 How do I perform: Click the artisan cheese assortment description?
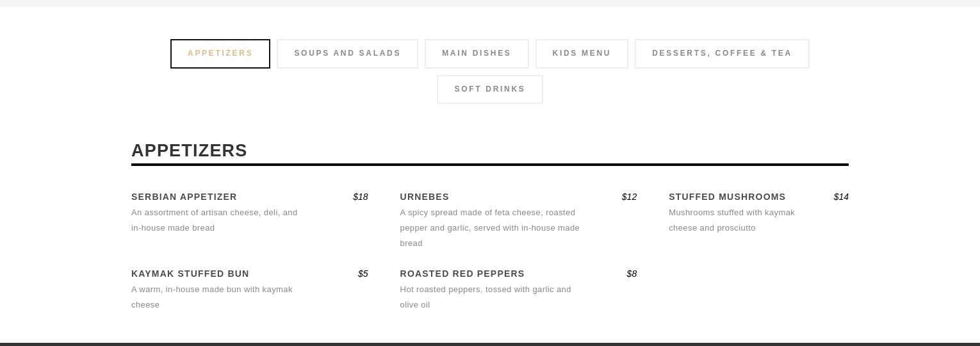[x=214, y=220]
